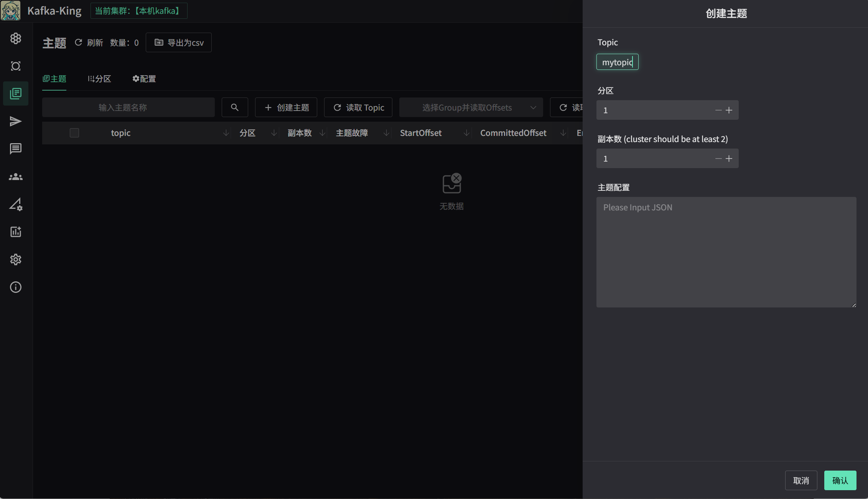
Task: Sort by the topic column arrow
Action: [x=226, y=133]
